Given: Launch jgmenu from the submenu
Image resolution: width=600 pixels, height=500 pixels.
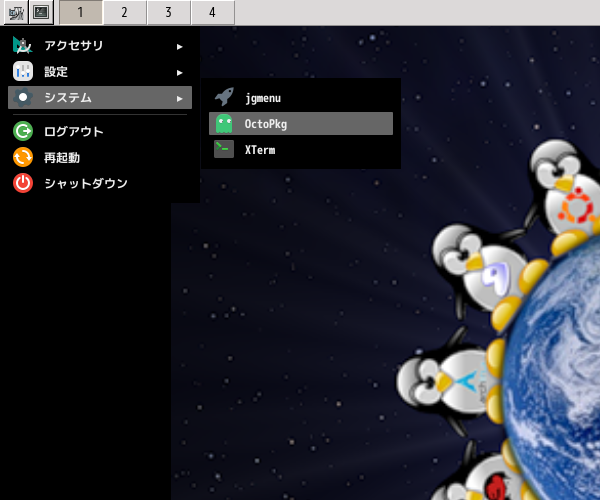Looking at the screenshot, I should coord(301,98).
